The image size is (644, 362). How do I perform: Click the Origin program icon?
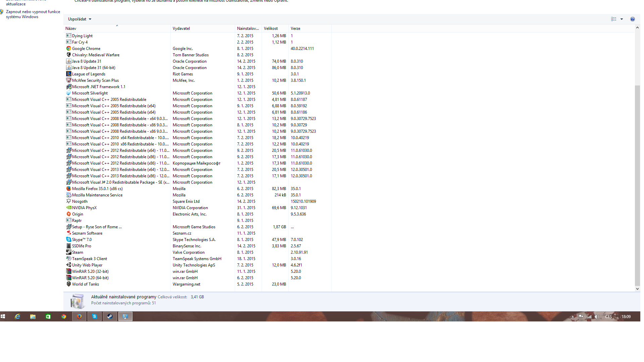click(x=68, y=214)
